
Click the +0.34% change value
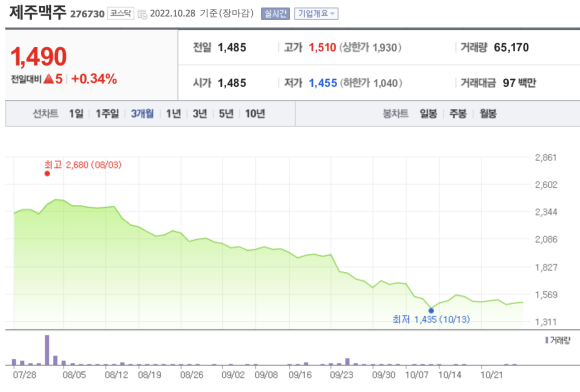point(94,79)
